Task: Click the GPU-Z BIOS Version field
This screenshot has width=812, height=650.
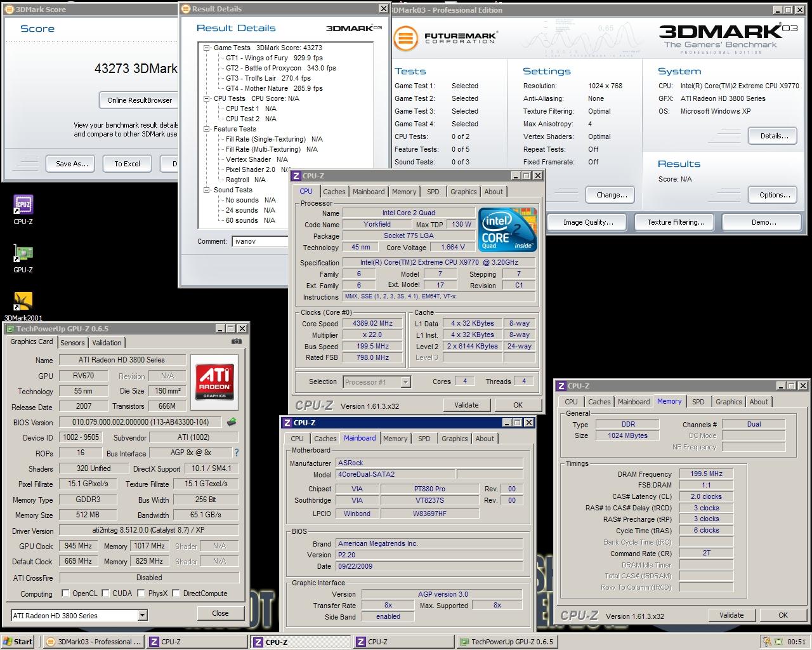Action: coord(140,422)
